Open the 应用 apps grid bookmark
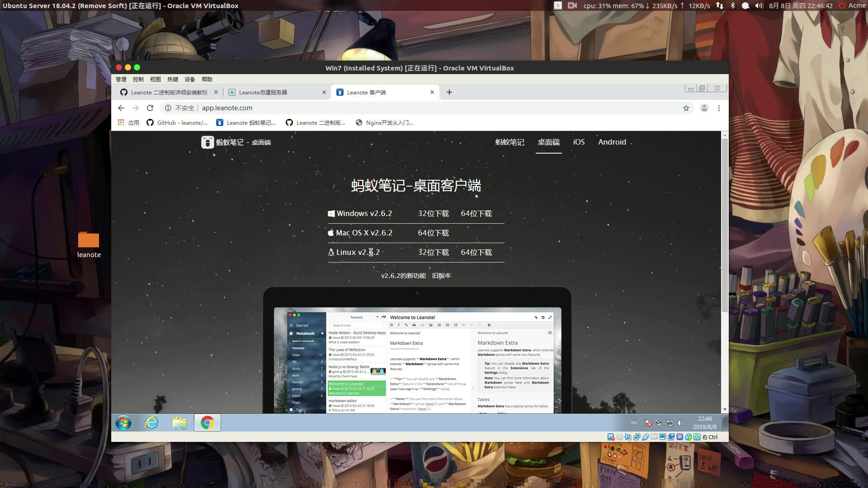Viewport: 868px width, 488px height. coord(128,122)
